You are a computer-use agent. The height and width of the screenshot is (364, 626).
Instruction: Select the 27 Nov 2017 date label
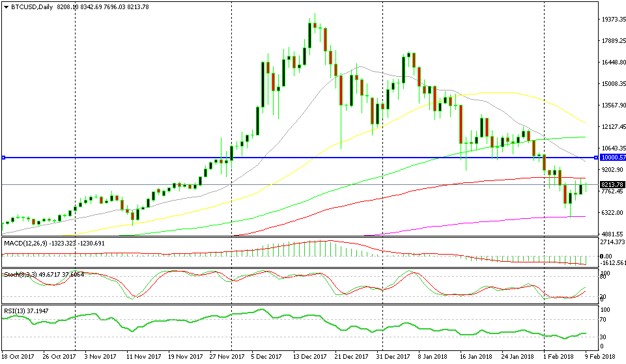[227, 356]
